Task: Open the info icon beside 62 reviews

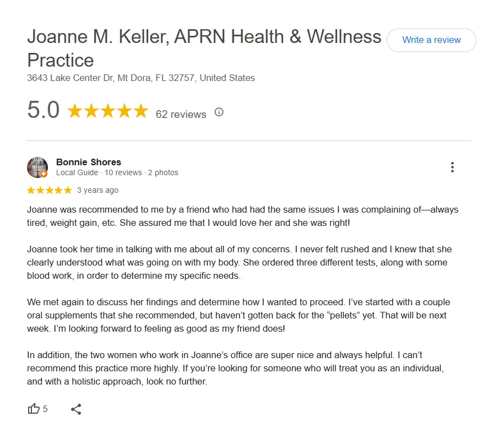Action: click(x=219, y=112)
